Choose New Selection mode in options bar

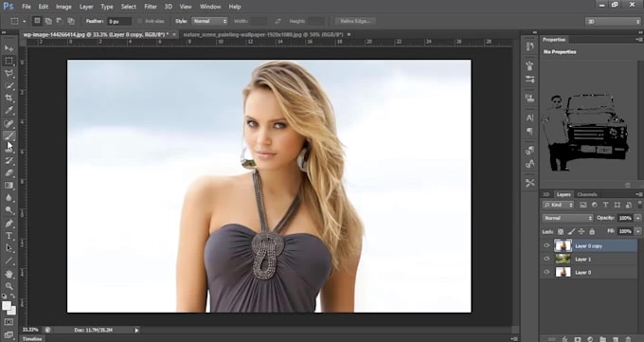pos(37,21)
